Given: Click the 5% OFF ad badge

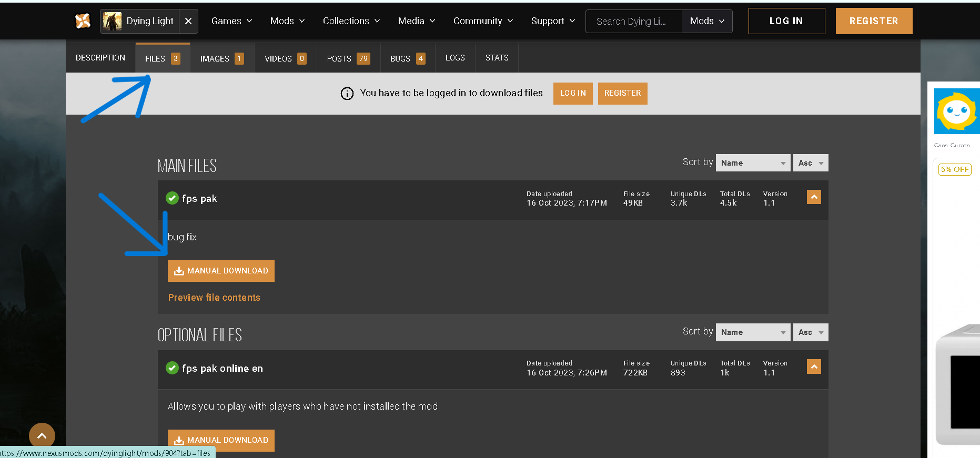Looking at the screenshot, I should click(x=955, y=169).
